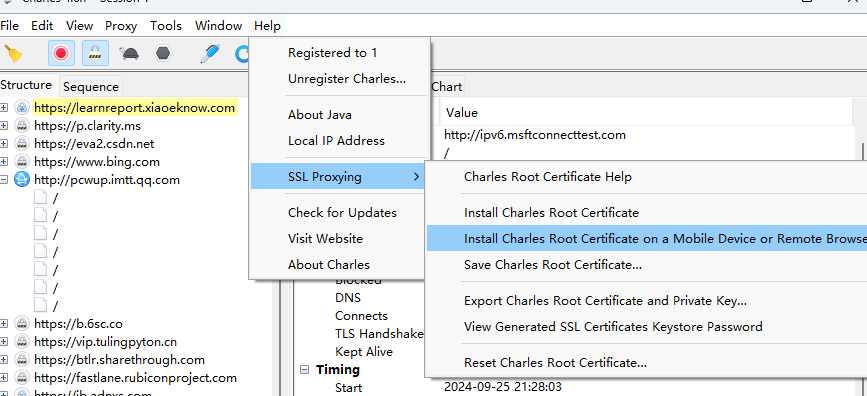Open the Proxy menu
Image resolution: width=867 pixels, height=396 pixels.
pyautogui.click(x=121, y=25)
